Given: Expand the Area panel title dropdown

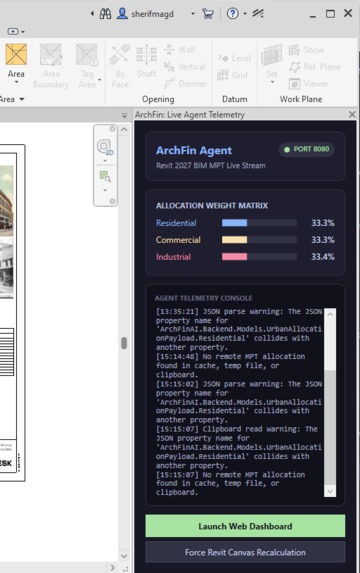Looking at the screenshot, I should [x=22, y=99].
